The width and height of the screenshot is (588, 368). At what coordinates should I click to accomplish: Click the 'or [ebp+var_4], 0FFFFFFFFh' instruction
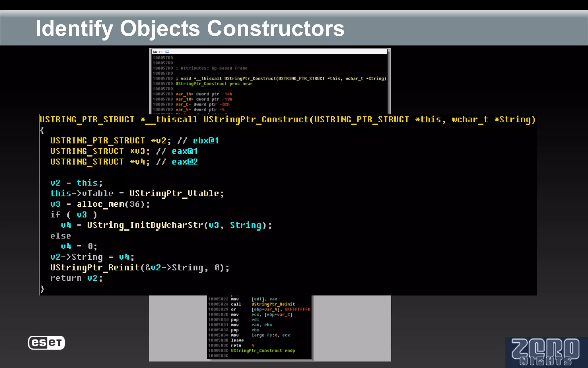[x=271, y=309]
